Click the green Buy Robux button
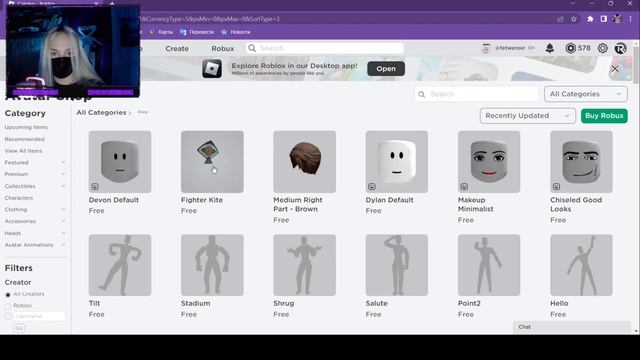 pyautogui.click(x=604, y=116)
